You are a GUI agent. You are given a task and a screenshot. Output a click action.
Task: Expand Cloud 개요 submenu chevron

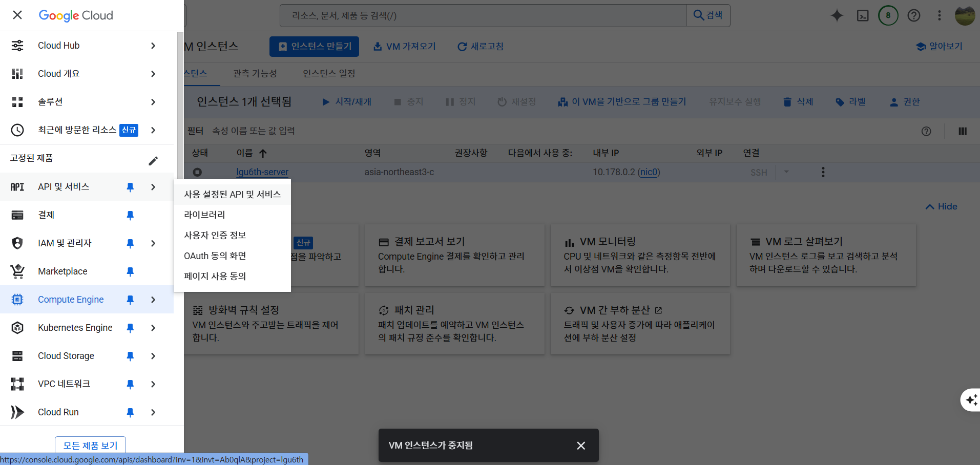tap(153, 74)
